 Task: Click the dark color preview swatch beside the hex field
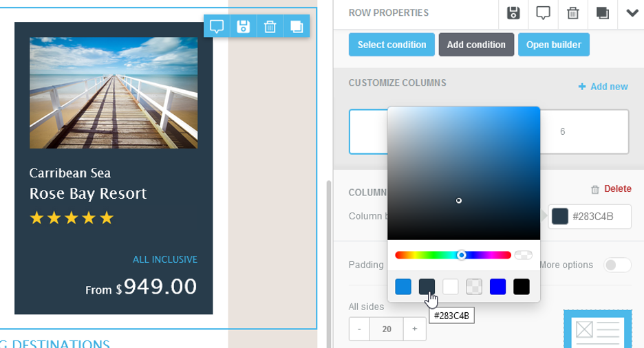click(560, 216)
